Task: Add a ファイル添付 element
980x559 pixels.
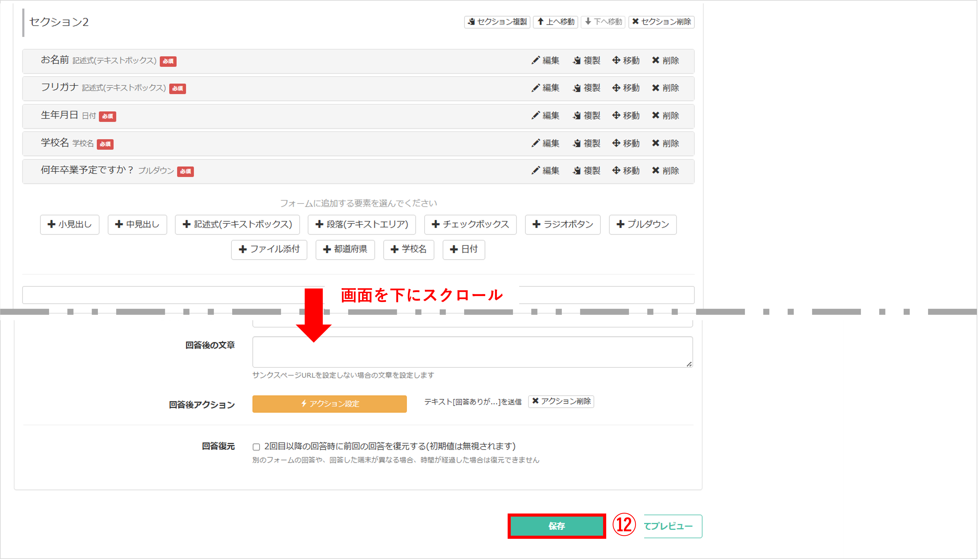Action: point(269,250)
